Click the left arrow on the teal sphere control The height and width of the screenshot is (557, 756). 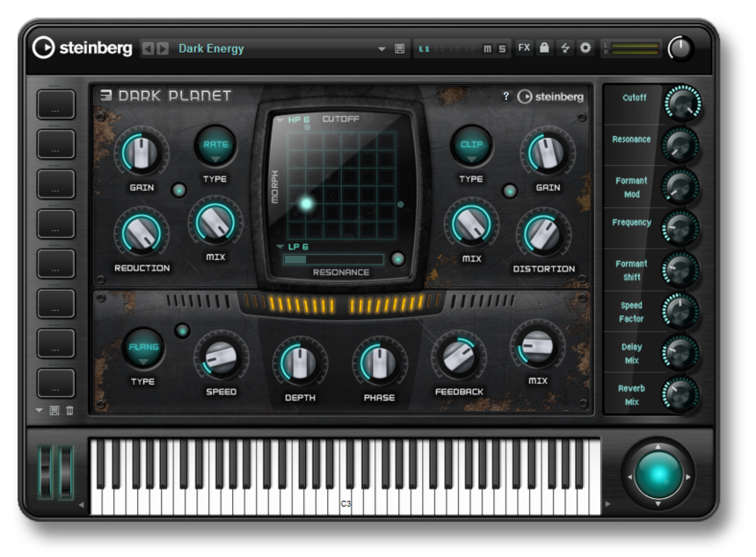[629, 476]
